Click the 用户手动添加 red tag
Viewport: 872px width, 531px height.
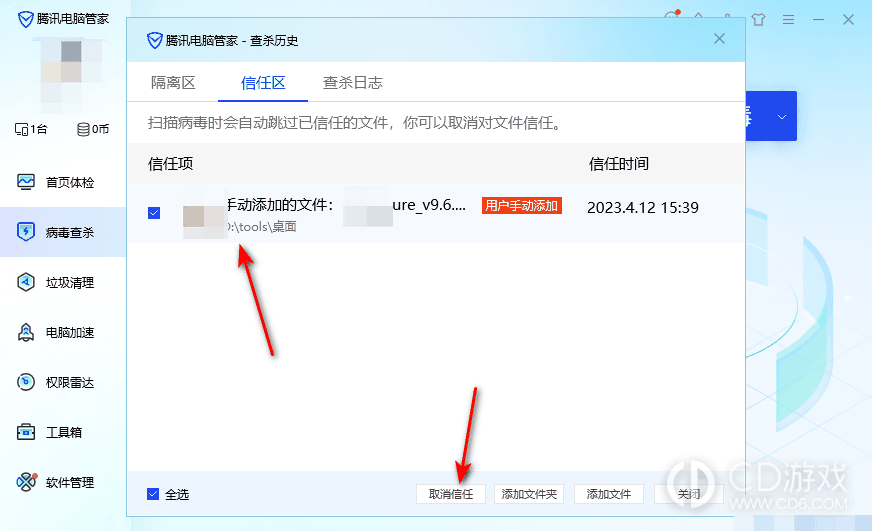pos(522,206)
